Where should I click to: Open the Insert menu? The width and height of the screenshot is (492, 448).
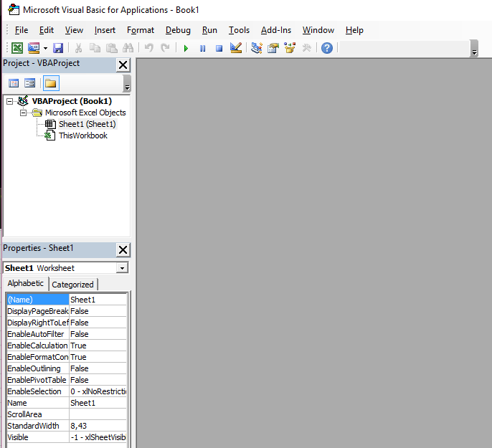pyautogui.click(x=105, y=30)
